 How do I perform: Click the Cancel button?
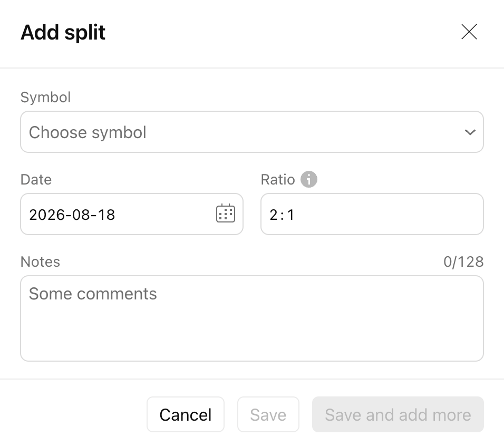[x=186, y=414]
